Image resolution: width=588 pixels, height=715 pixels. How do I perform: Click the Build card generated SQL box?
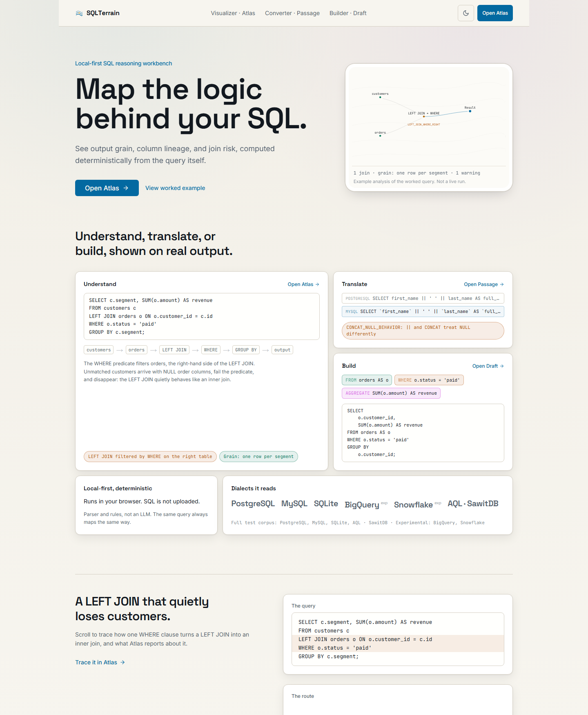(423, 433)
